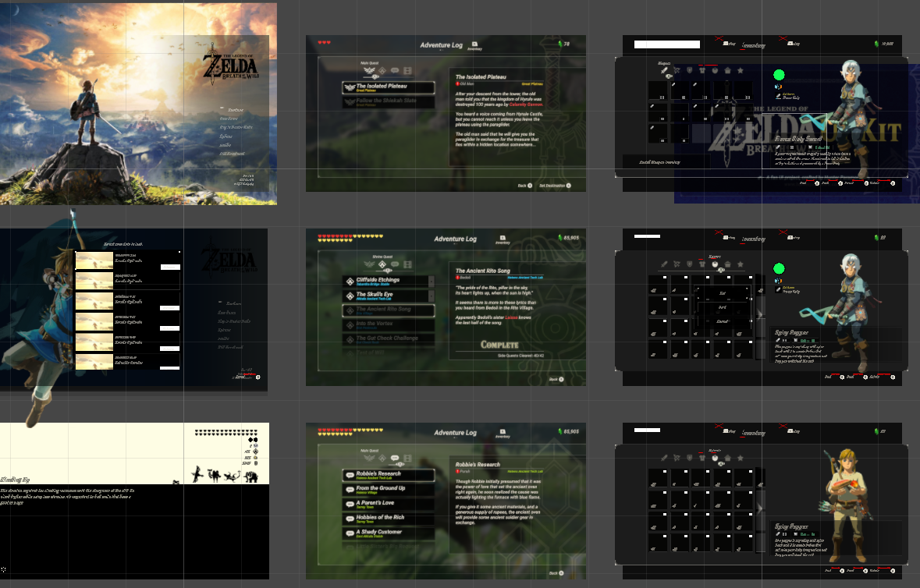
Task: Choose first option in middle-right inventory sort popup
Action: pyautogui.click(x=723, y=292)
